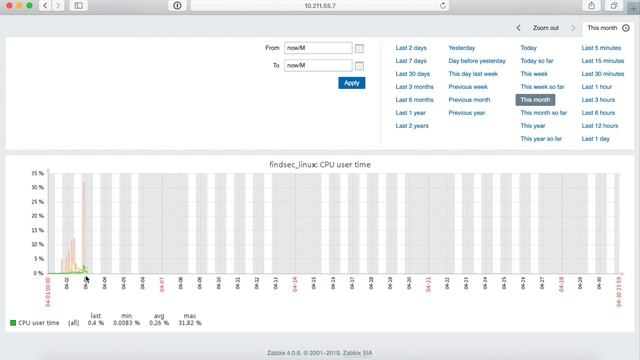Shift the time range forward with the right chevron
This screenshot has width=640, height=360.
573,28
